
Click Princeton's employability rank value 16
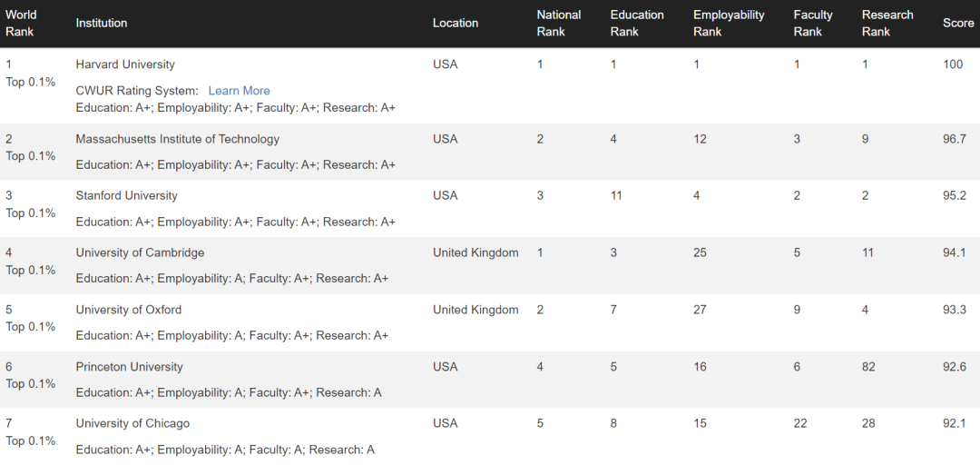pos(700,367)
